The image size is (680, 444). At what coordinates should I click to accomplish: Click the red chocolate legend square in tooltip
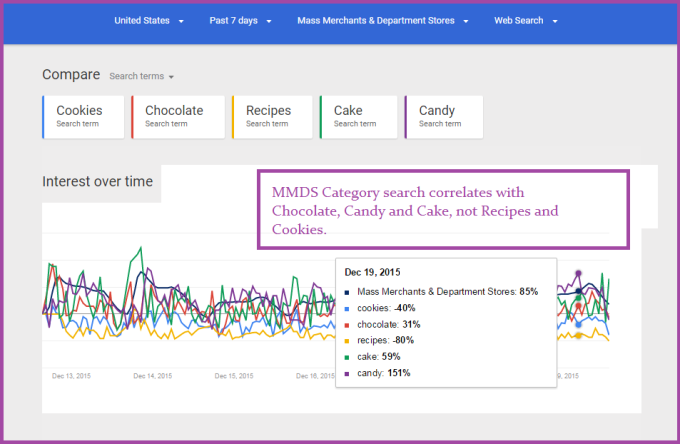(x=348, y=324)
